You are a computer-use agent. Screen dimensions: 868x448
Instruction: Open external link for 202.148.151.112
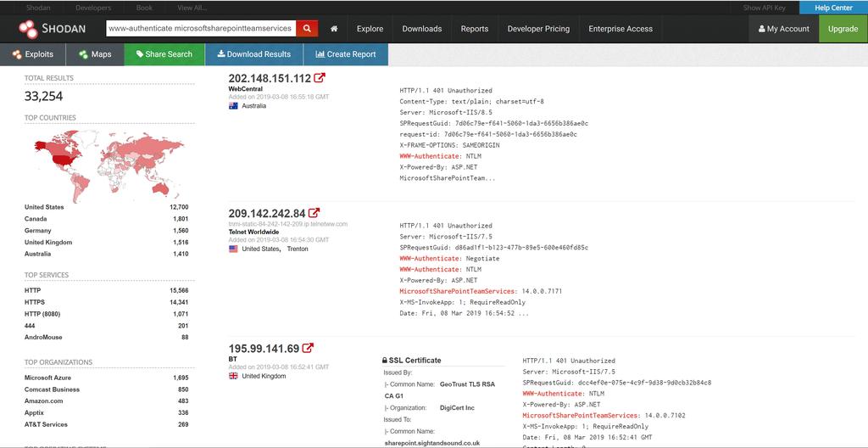click(x=320, y=77)
